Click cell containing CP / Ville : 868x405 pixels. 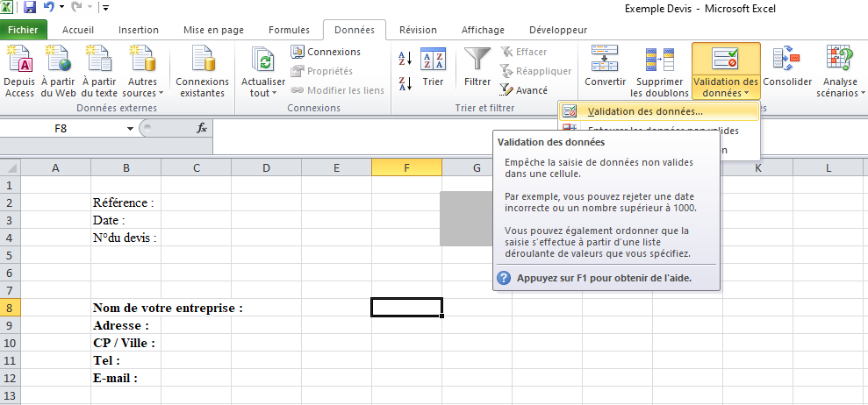(126, 343)
